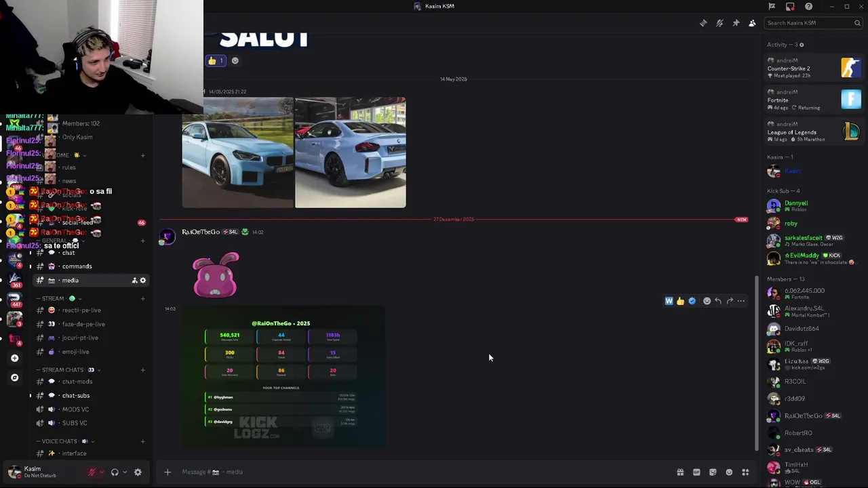Open microphone input options dropdown
Screen dimensions: 868x488
click(101, 472)
